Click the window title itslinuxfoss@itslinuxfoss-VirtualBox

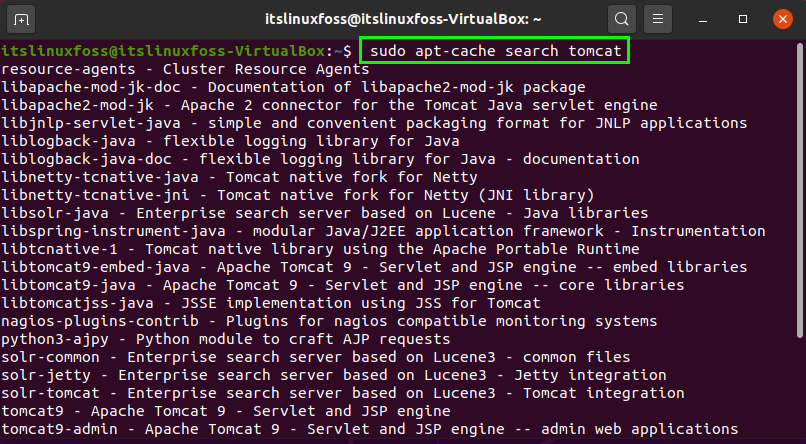click(402, 20)
